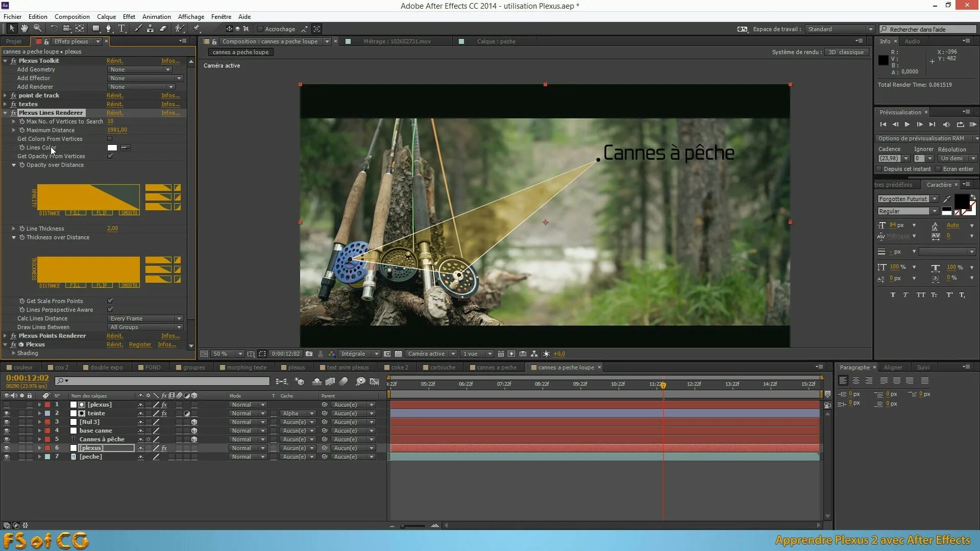Toggle Get Colors From Vertices checkbox

point(110,139)
